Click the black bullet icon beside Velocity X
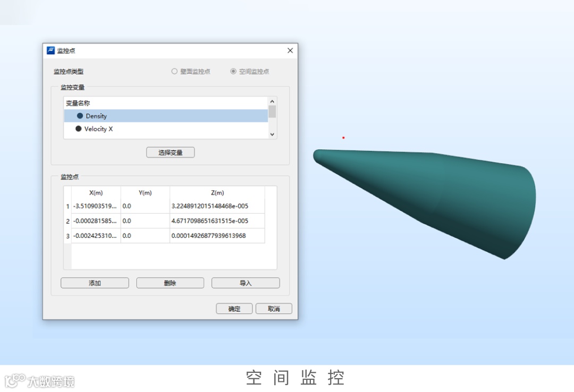This screenshot has width=574, height=392. pos(78,129)
